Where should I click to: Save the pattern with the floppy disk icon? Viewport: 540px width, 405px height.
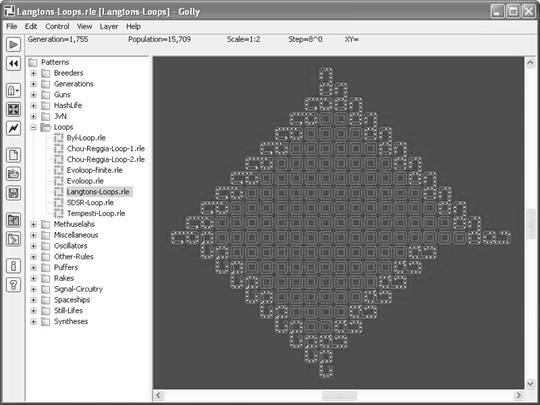[x=13, y=193]
